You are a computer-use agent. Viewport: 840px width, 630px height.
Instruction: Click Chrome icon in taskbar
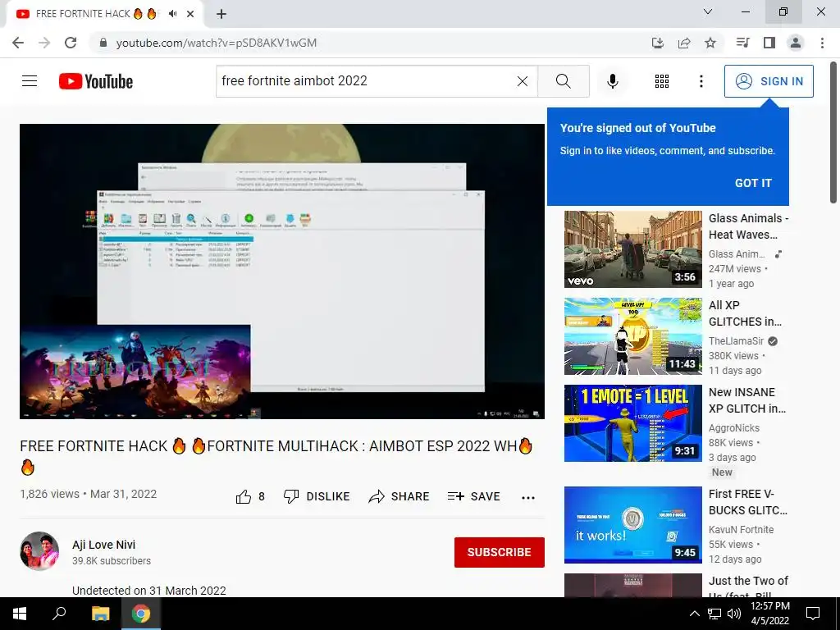[x=141, y=614]
